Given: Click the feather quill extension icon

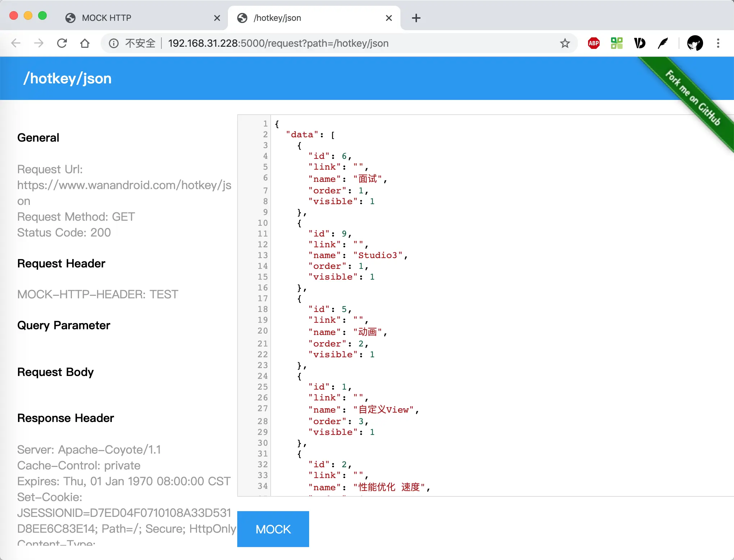Looking at the screenshot, I should click(662, 43).
